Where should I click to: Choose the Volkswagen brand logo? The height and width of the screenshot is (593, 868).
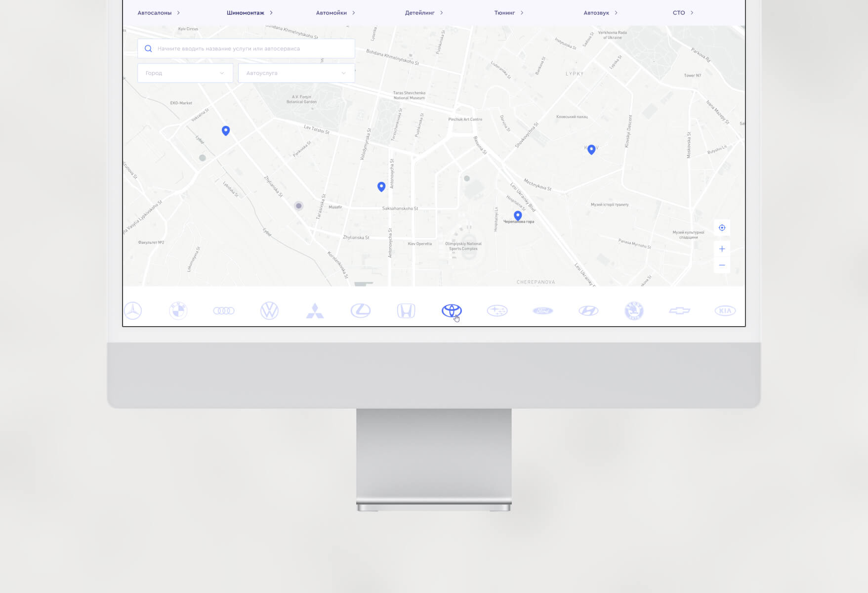pos(269,310)
